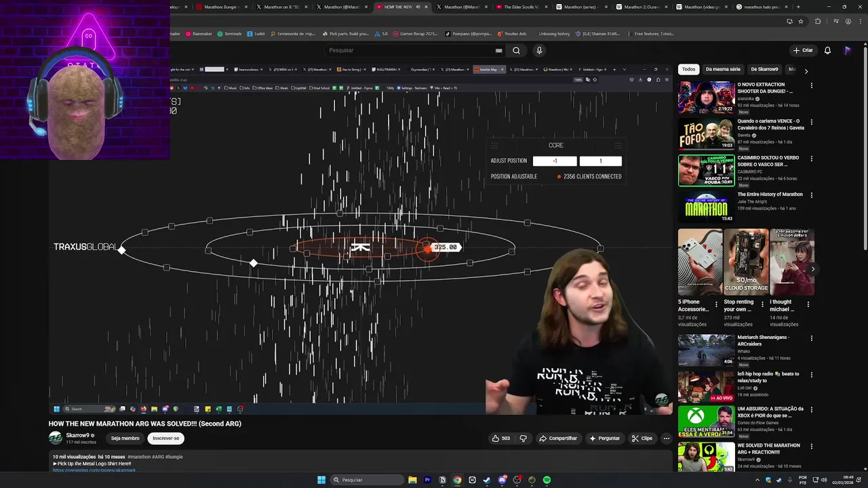Open YouTube notifications bell
Image resolution: width=868 pixels, height=488 pixels.
tap(827, 50)
